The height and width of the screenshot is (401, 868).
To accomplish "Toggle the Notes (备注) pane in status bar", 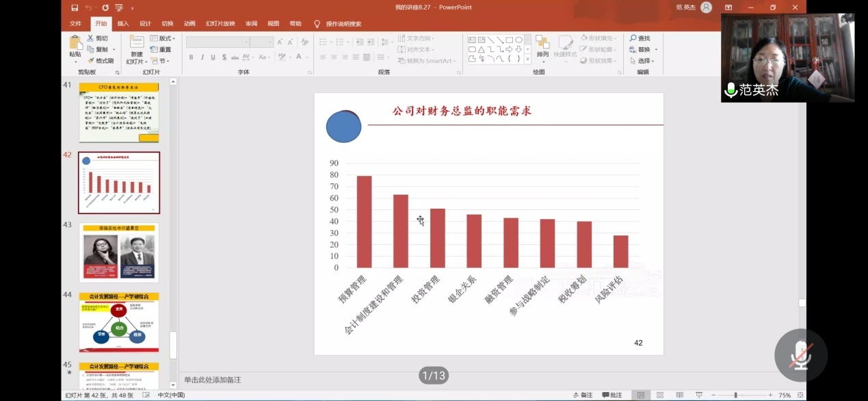I will point(582,396).
